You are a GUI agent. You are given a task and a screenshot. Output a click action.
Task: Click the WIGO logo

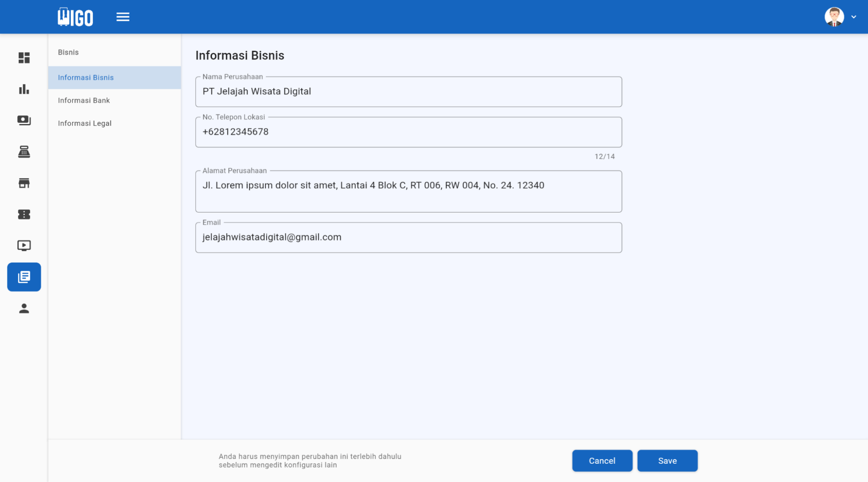pos(76,17)
